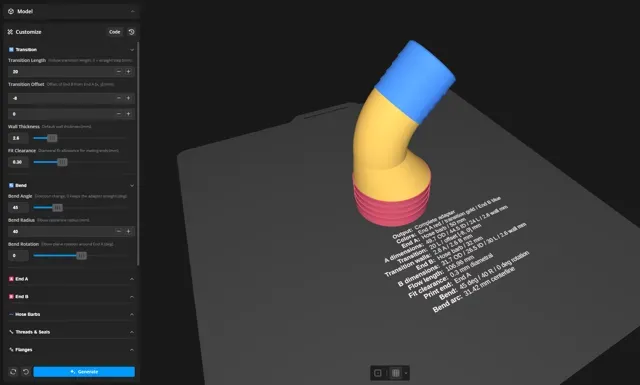Click the Wall Thickness slider handle
Image resolution: width=640 pixels, height=385 pixels.
pyautogui.click(x=52, y=138)
